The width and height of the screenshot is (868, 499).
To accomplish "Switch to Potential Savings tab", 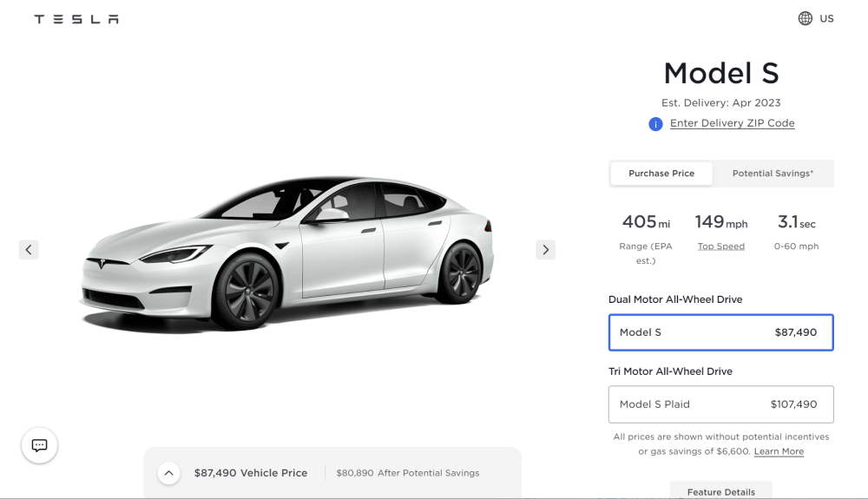I will (x=773, y=174).
